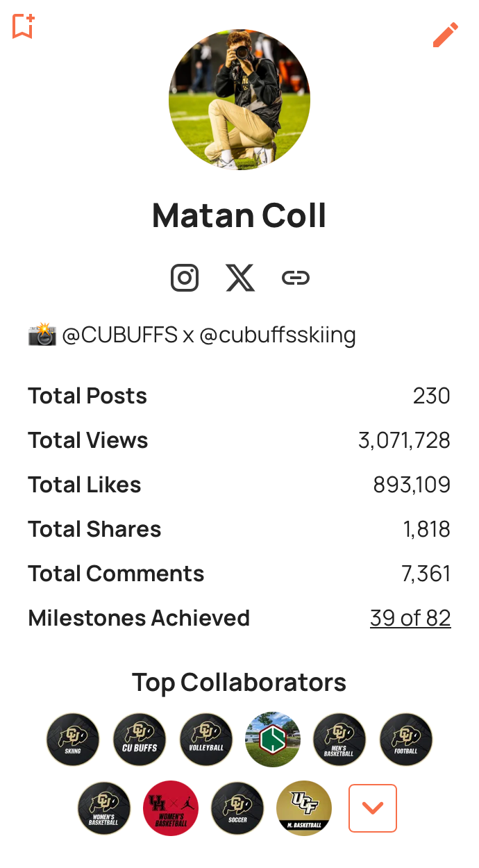Open the Soccer collaborator badge
Screen dimensions: 479x868
click(x=237, y=808)
